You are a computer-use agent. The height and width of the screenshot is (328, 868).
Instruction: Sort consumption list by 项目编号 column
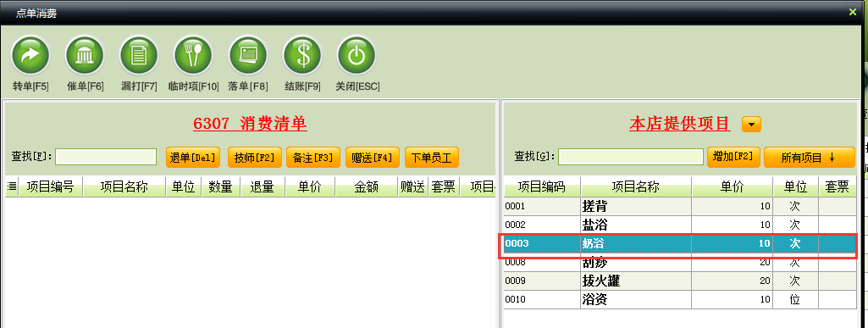point(50,187)
